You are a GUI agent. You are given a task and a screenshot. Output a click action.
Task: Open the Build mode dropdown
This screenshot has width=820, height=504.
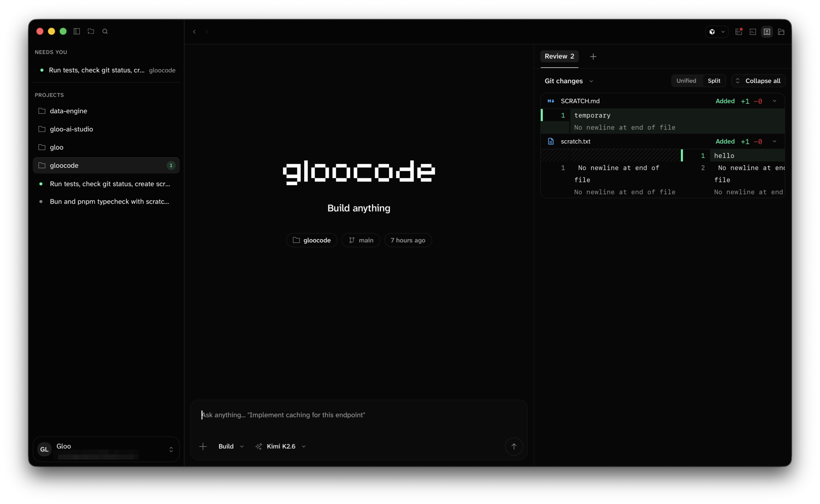pyautogui.click(x=231, y=446)
